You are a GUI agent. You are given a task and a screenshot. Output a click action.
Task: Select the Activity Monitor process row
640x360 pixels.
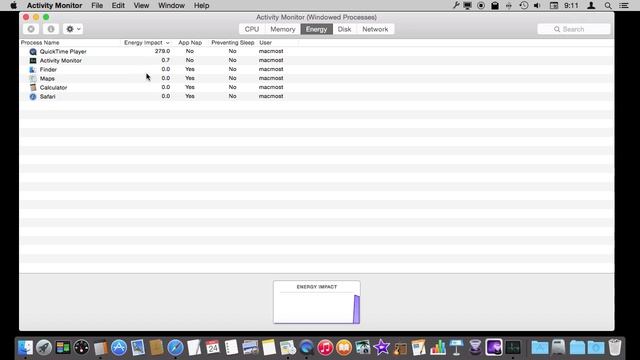coord(316,60)
